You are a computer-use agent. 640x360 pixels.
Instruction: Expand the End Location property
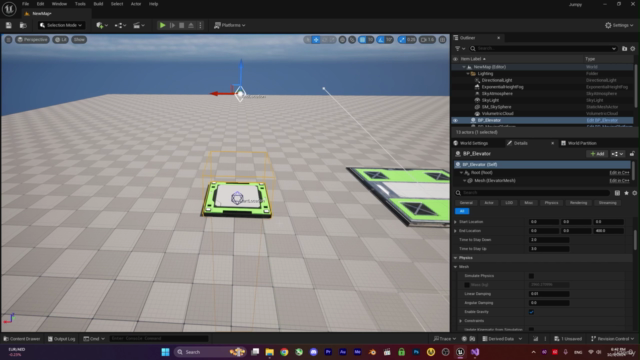click(x=456, y=231)
